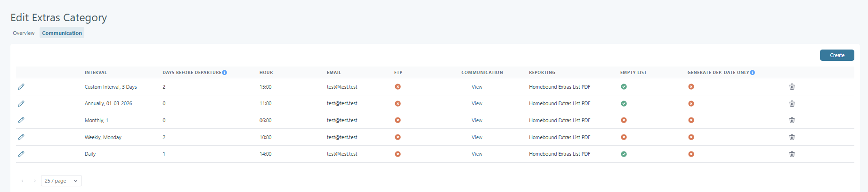Go to next page arrow
The height and width of the screenshot is (192, 868).
(35, 181)
